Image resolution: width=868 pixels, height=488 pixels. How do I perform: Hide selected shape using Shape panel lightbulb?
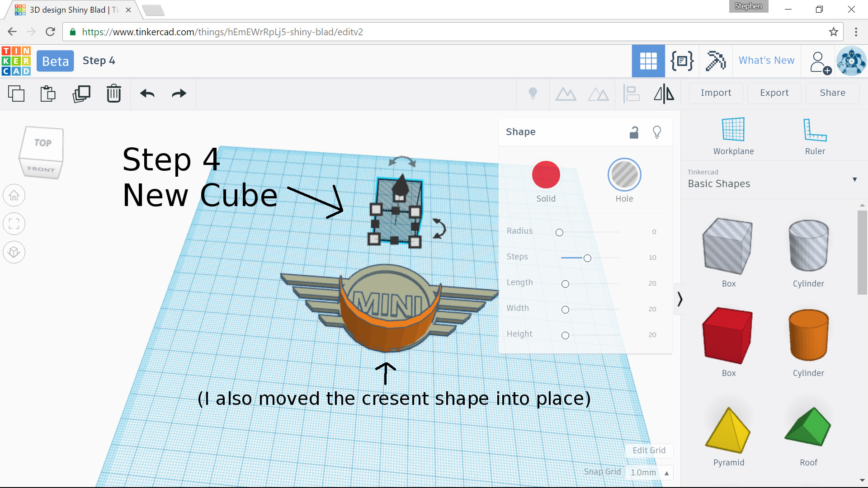tap(657, 132)
